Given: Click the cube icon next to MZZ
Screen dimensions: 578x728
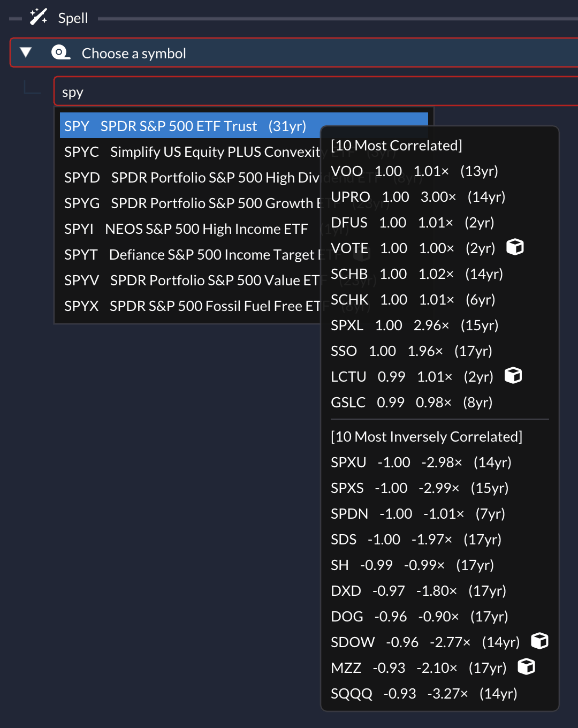Looking at the screenshot, I should click(x=527, y=667).
